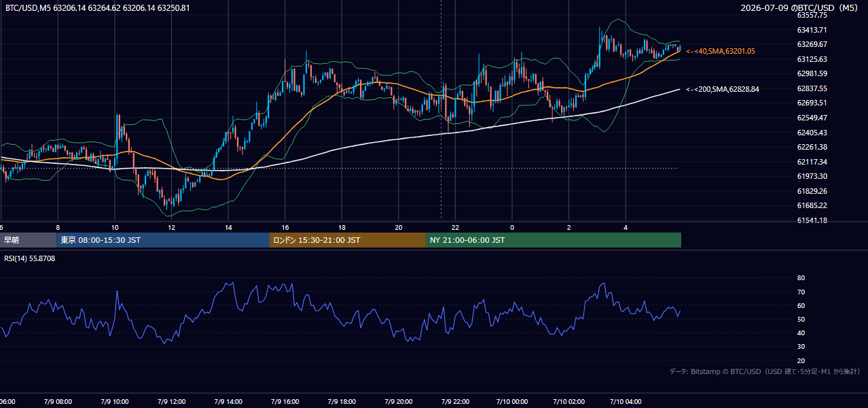The image size is (868, 408).
Task: Click price axis value 63125.63
Action: (x=812, y=59)
